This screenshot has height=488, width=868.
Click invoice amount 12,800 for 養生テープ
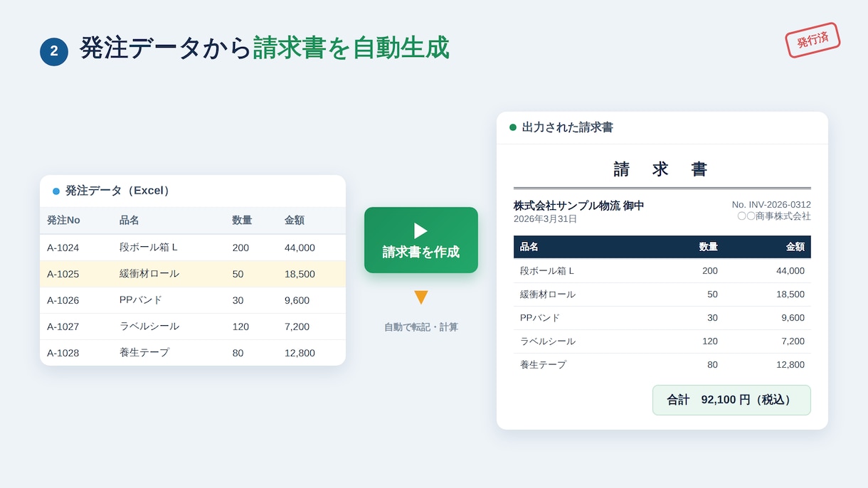(790, 365)
